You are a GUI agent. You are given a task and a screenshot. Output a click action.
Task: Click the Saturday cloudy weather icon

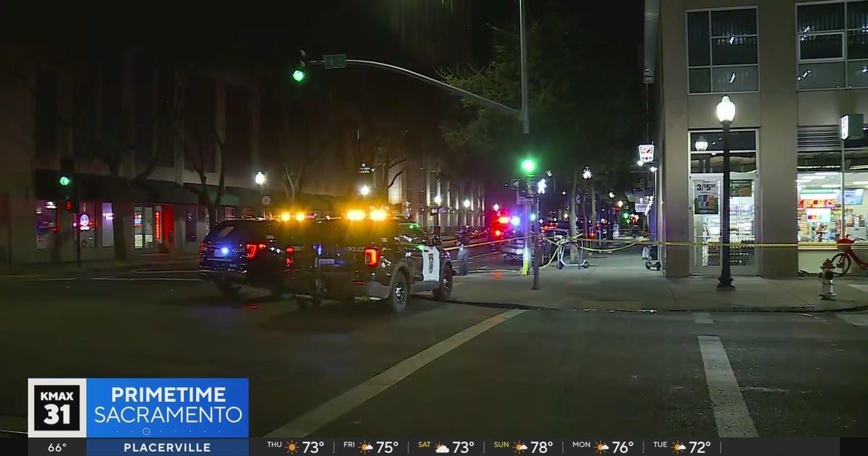(442, 447)
